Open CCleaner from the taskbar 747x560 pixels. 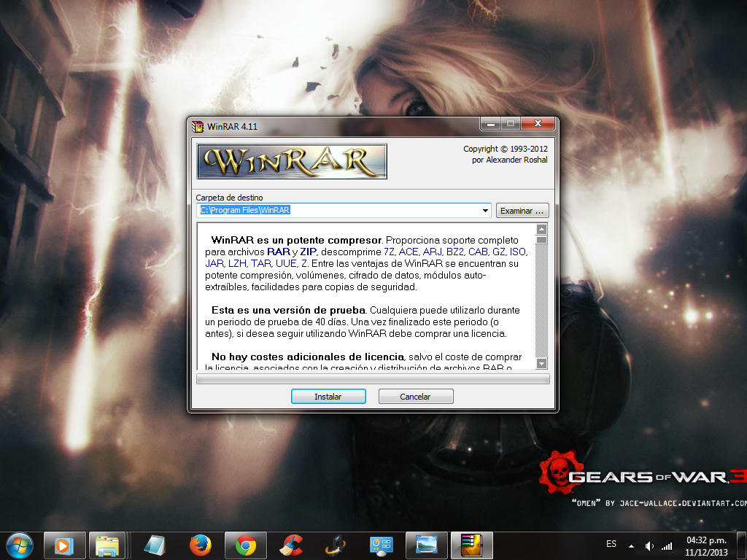pos(292,545)
